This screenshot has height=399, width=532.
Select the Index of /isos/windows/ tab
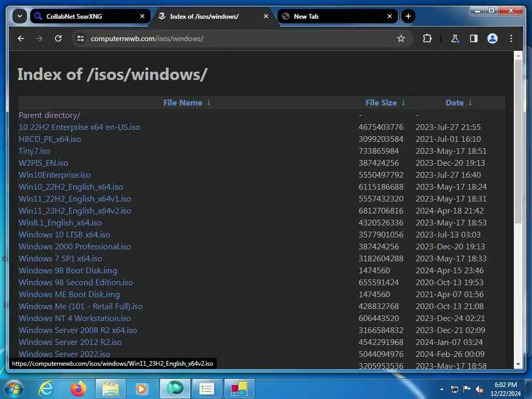[x=214, y=16]
